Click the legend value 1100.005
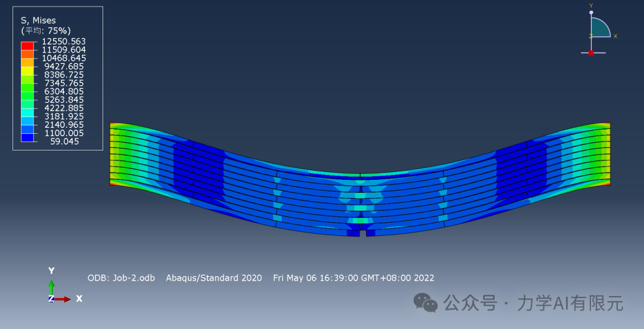 pyautogui.click(x=64, y=133)
